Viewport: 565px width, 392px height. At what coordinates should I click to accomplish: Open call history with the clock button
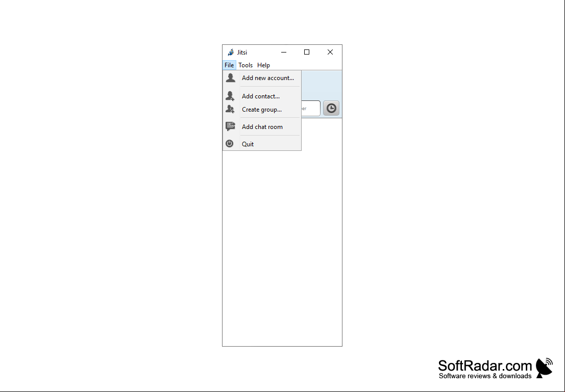[x=331, y=108]
